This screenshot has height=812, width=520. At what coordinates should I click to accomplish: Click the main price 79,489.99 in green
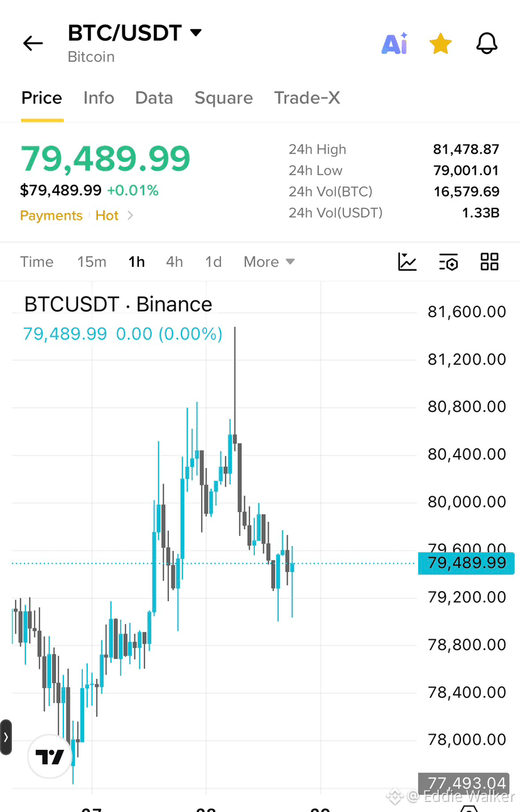106,159
